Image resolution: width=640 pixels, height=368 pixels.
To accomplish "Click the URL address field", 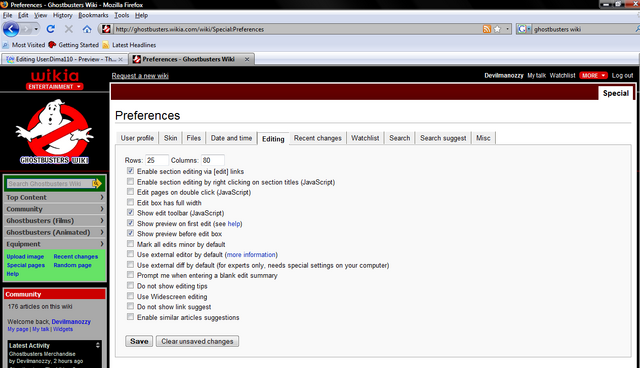I will pos(297,29).
